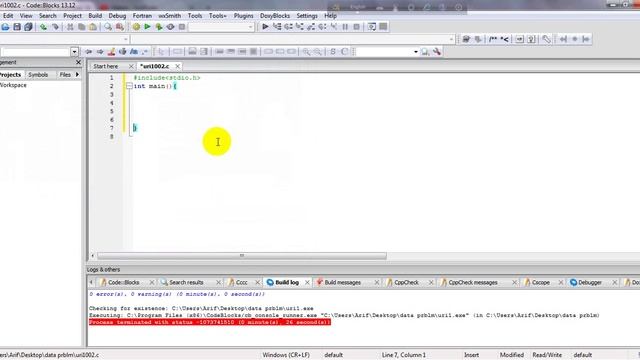
Task: Open ThreadSearch expression dropdown arrow
Action: pyautogui.click(x=416, y=52)
